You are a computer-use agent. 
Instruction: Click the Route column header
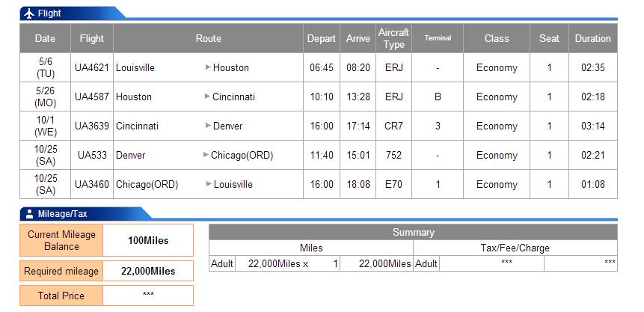(208, 38)
